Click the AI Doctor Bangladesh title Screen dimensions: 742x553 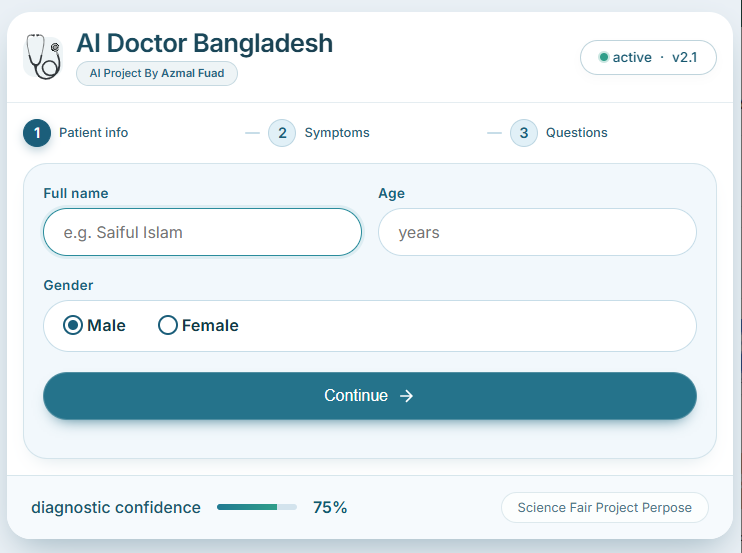pyautogui.click(x=205, y=43)
